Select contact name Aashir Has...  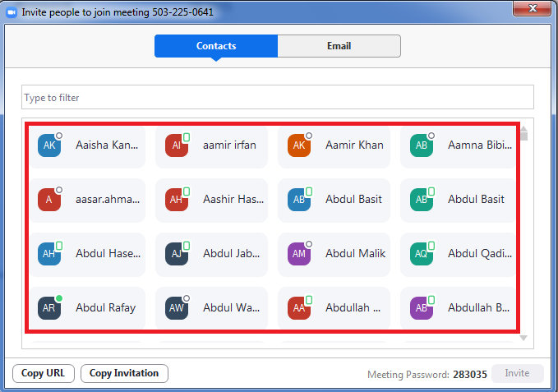[233, 200]
